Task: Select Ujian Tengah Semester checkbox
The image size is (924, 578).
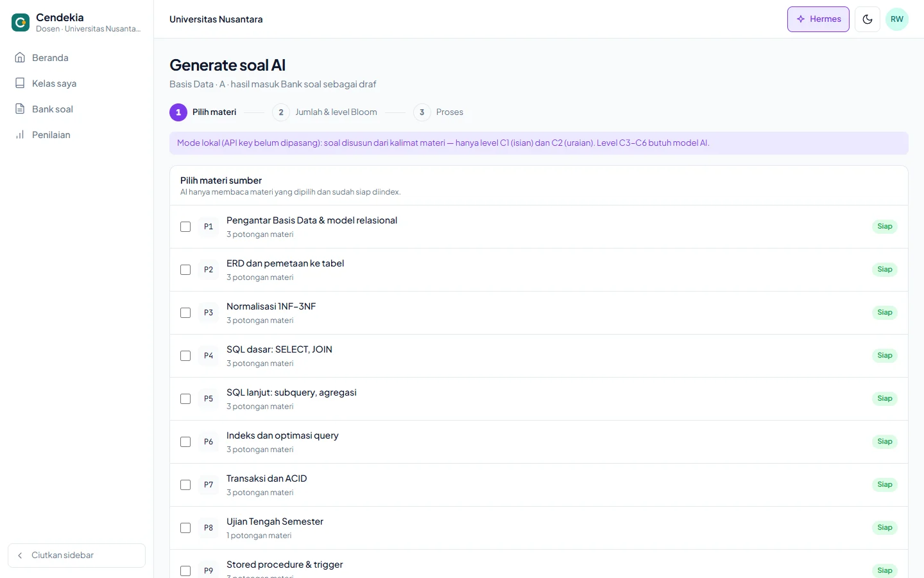Action: 185,528
